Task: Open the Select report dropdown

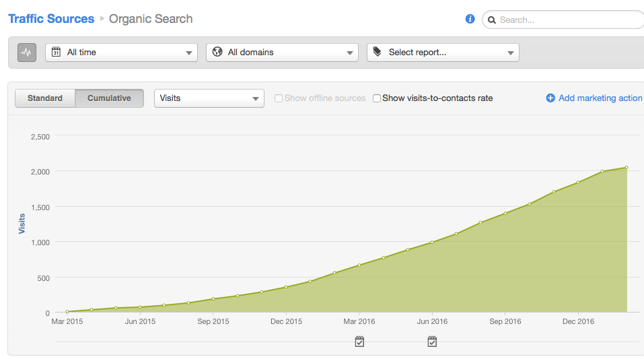Action: pyautogui.click(x=443, y=53)
